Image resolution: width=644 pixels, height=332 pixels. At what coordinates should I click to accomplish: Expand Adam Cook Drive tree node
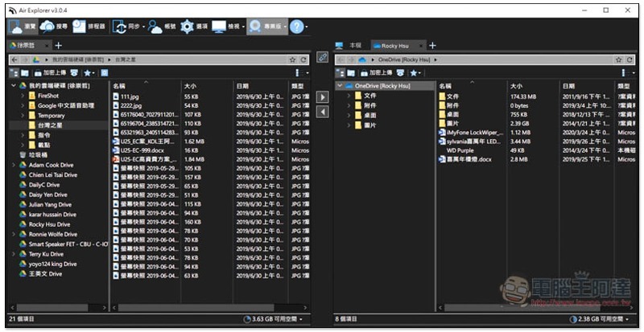coord(13,165)
